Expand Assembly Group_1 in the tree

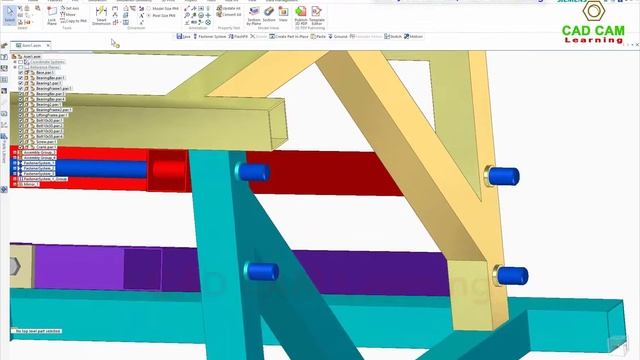[15, 152]
